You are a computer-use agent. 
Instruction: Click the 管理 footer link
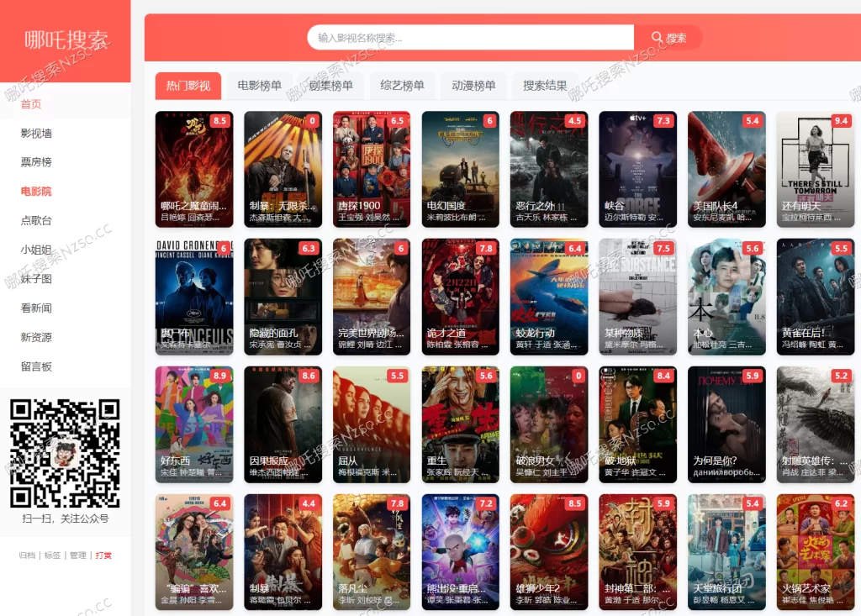coord(78,555)
